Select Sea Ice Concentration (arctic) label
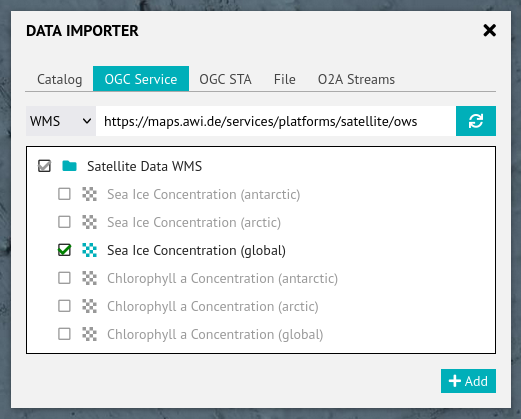The width and height of the screenshot is (521, 419). 194,222
